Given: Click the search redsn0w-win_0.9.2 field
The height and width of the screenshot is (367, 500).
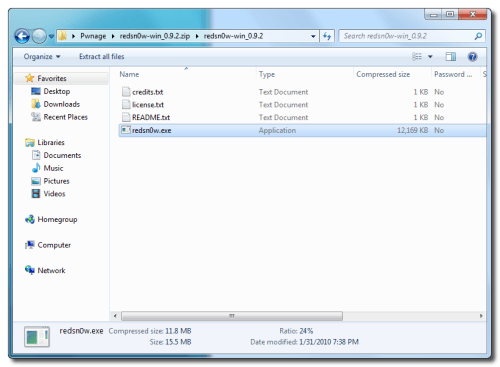Looking at the screenshot, I should pyautogui.click(x=407, y=36).
